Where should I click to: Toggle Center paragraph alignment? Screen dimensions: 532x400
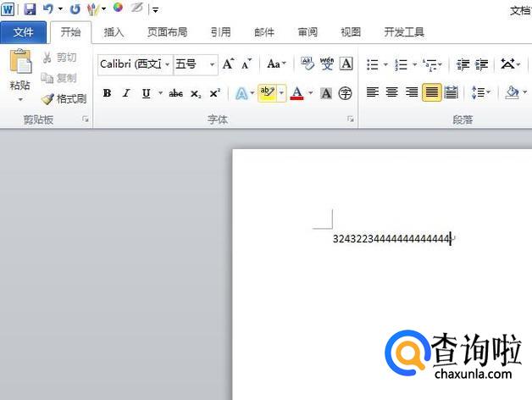pyautogui.click(x=392, y=92)
